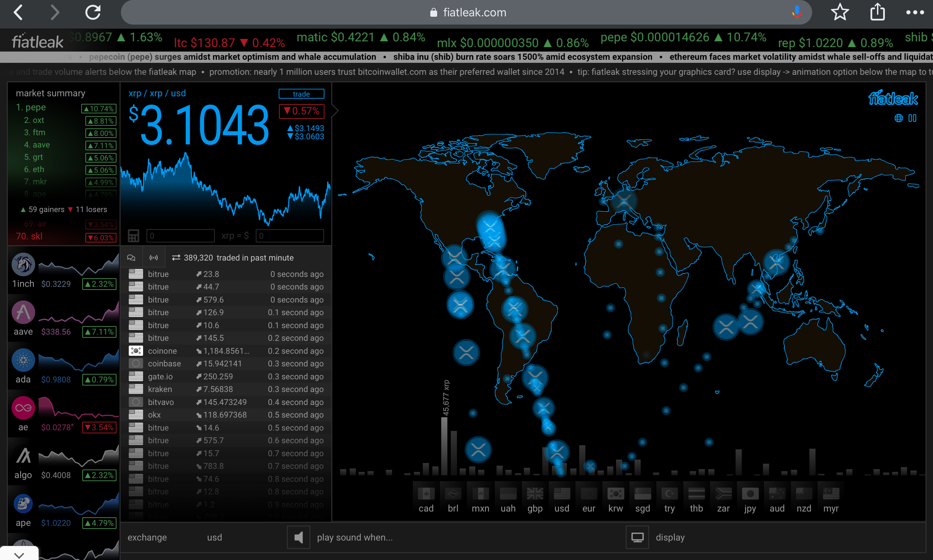Open the display options dropdown
This screenshot has height=560, width=933.
click(x=670, y=537)
